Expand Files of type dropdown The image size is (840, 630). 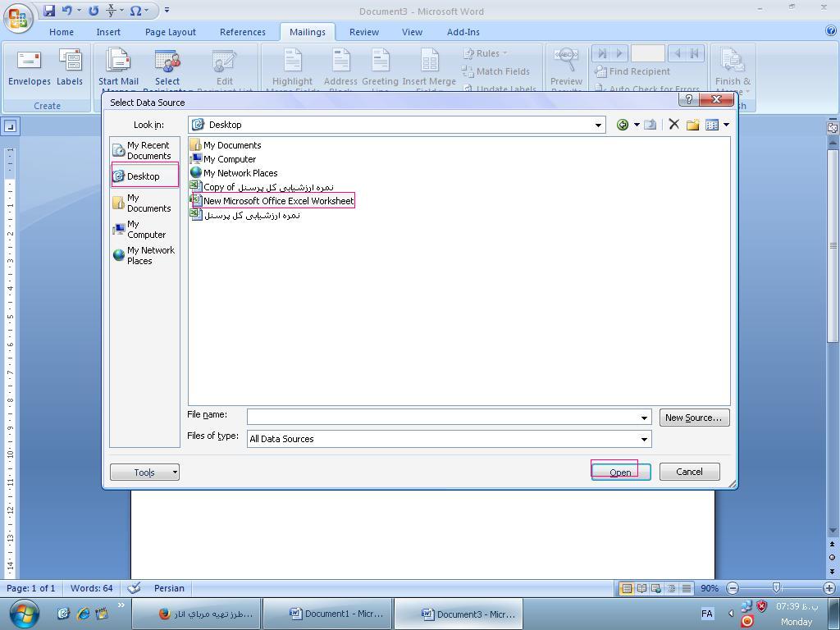point(644,440)
